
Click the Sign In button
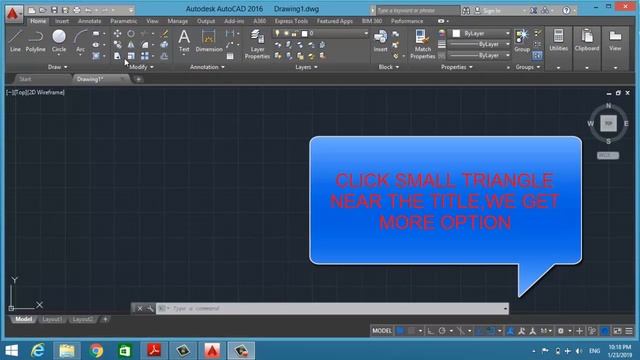[x=491, y=11]
